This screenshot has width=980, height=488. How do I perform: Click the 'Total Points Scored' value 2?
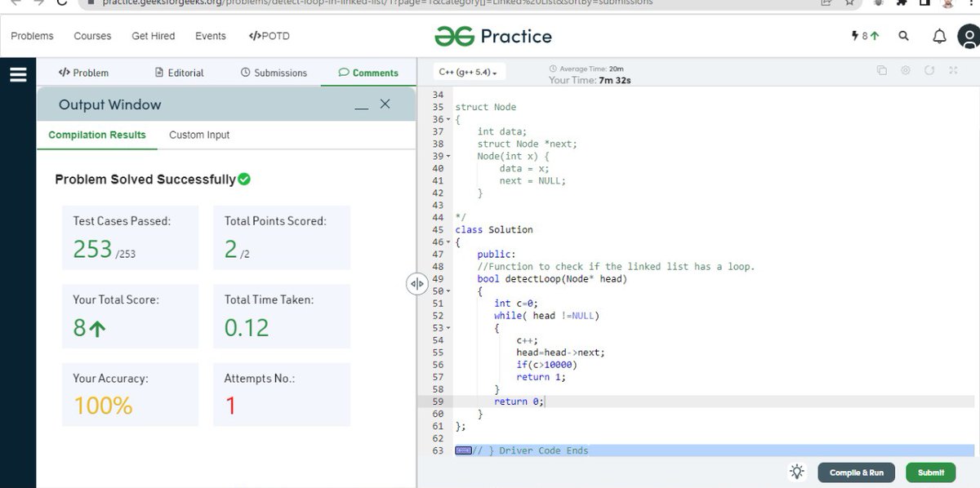[231, 249]
